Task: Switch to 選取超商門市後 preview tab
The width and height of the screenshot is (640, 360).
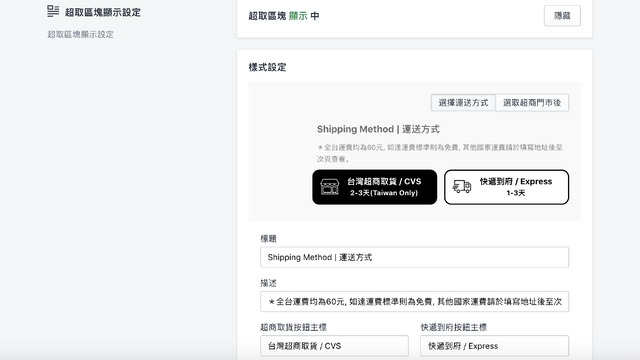Action: coord(532,102)
